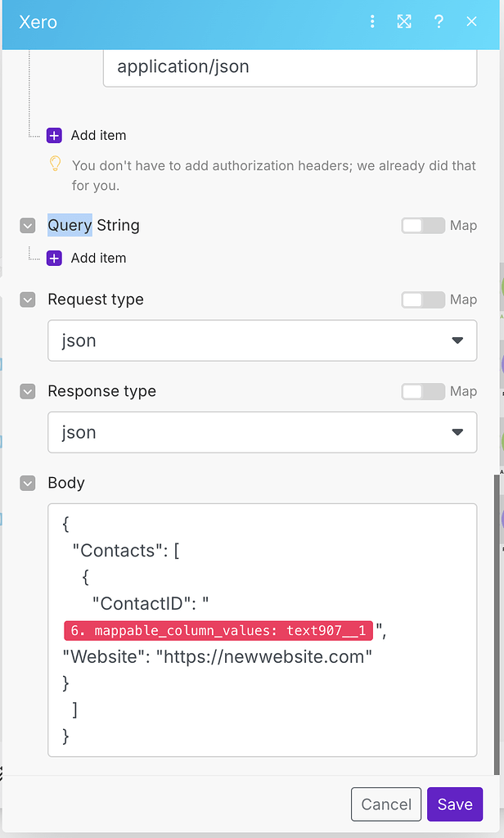Add an item under Query String
The image size is (504, 838).
(53, 258)
